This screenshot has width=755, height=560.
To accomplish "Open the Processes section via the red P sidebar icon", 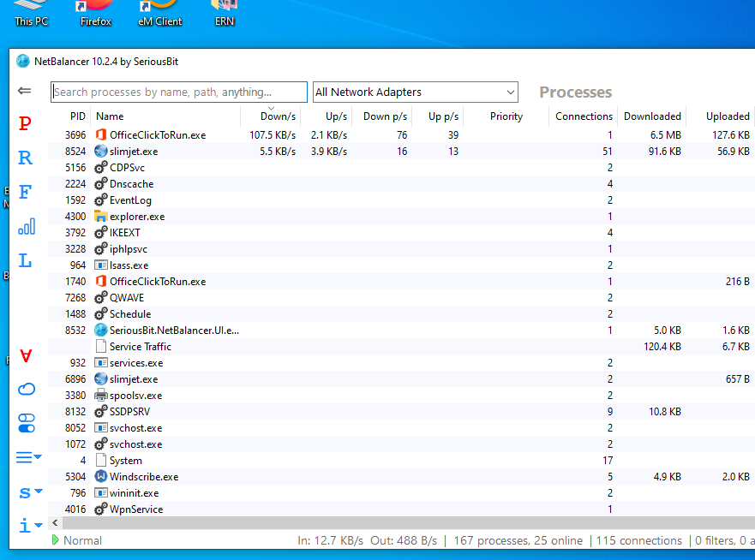I will tap(25, 123).
